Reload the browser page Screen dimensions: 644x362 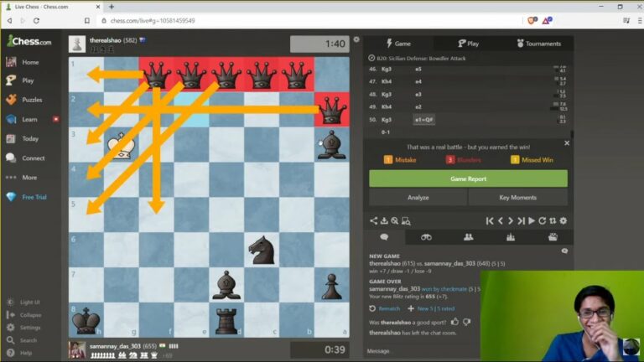point(37,20)
